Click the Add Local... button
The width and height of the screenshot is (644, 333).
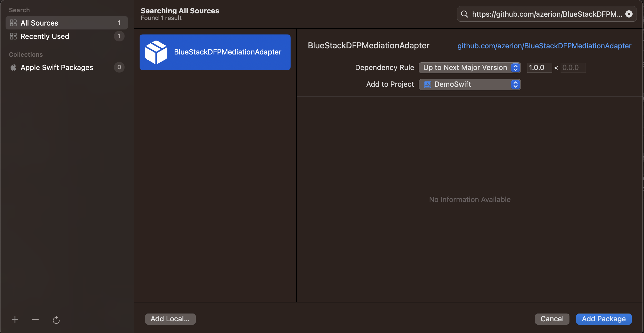click(170, 319)
